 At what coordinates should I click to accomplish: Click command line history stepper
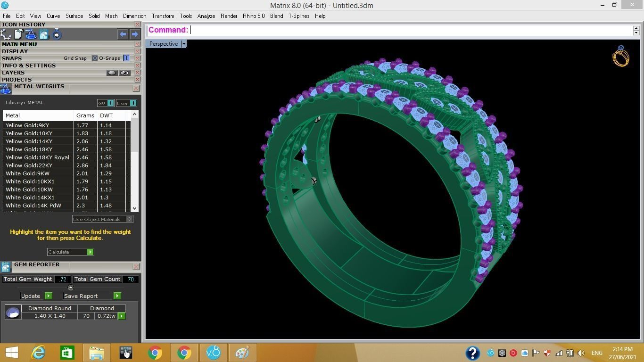636,30
